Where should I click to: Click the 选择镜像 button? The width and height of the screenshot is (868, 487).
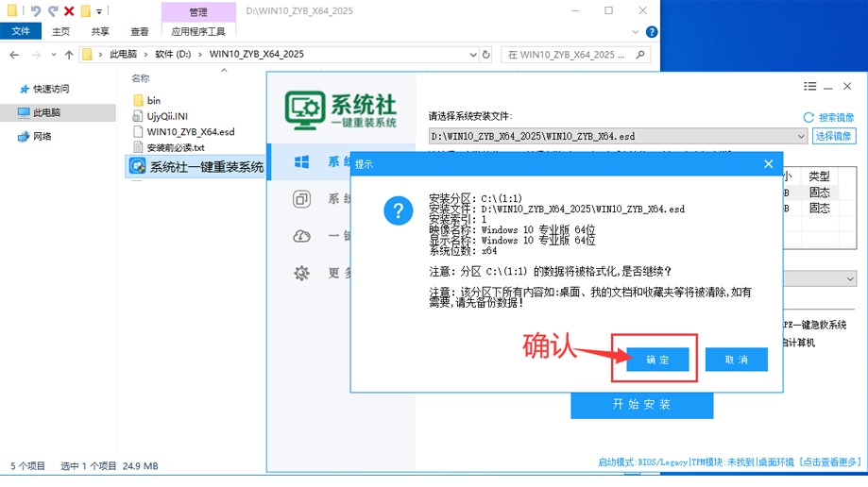coord(834,137)
